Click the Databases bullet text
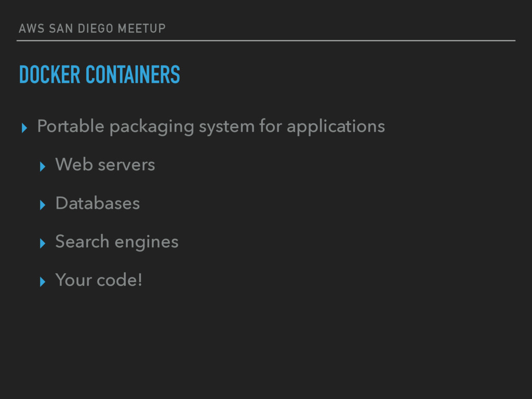 (x=98, y=203)
